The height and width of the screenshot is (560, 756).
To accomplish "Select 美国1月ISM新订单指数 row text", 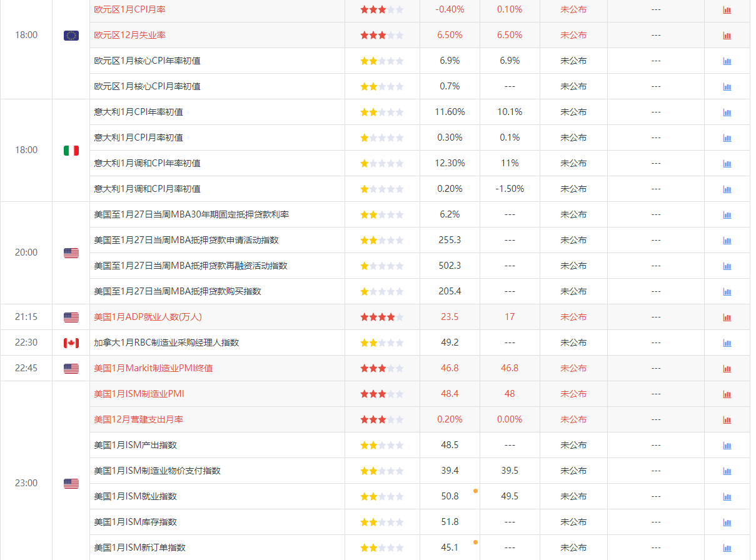I will [x=139, y=547].
